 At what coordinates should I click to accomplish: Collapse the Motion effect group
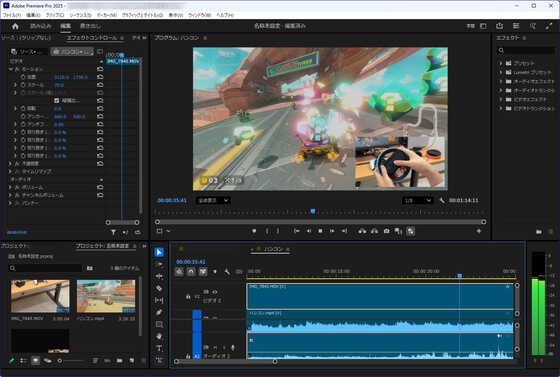tap(11, 69)
